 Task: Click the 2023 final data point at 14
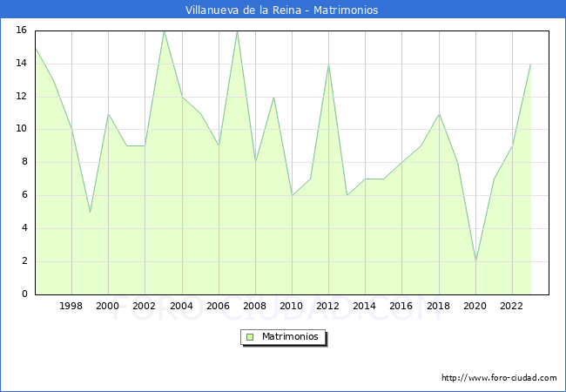(x=530, y=64)
